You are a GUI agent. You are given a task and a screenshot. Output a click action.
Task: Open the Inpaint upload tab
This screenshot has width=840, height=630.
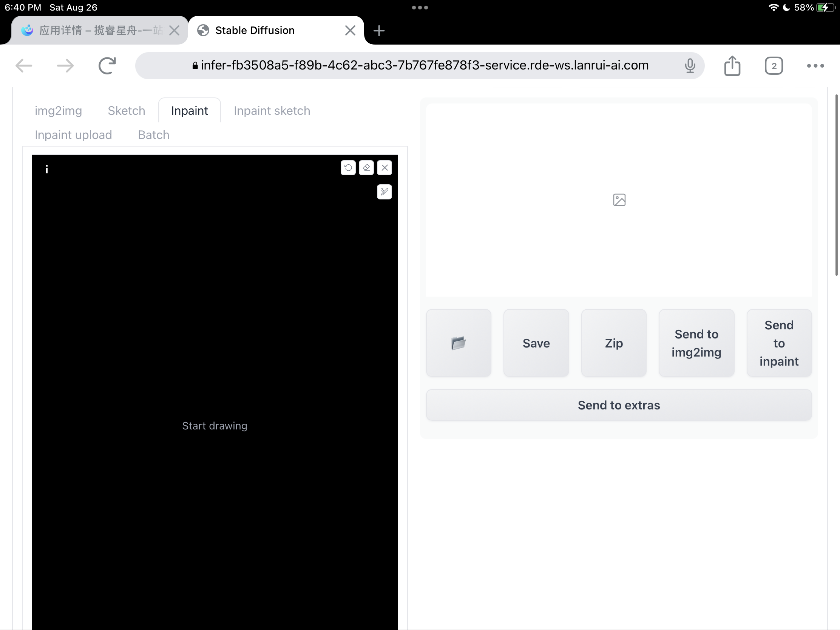[73, 135]
